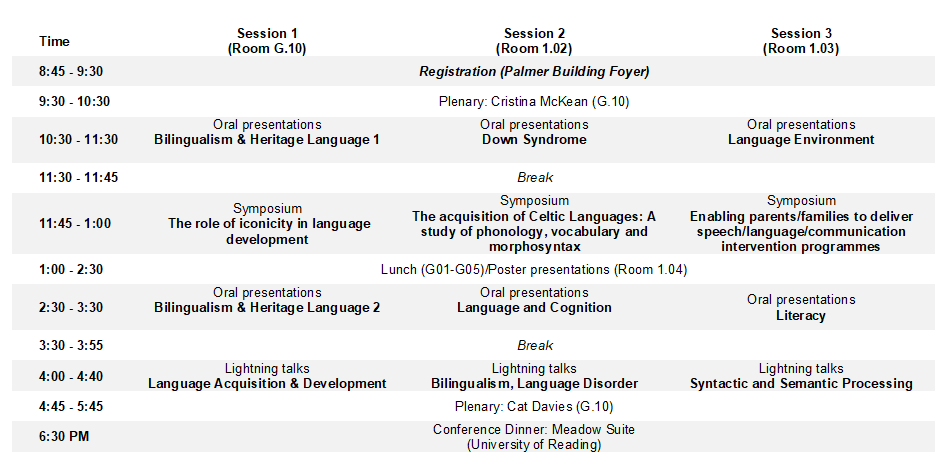
Task: Click the Registration (Palmer Building Foyer) row
Action: coord(534,71)
